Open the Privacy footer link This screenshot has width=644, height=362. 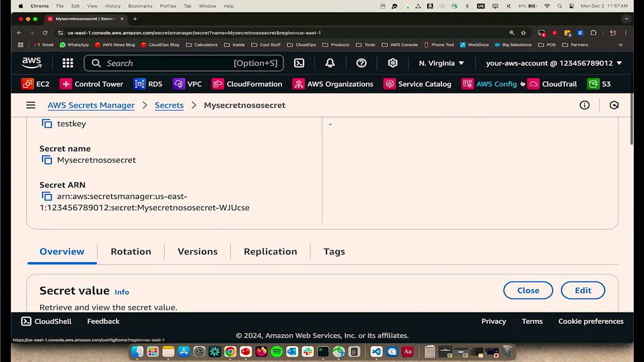494,321
